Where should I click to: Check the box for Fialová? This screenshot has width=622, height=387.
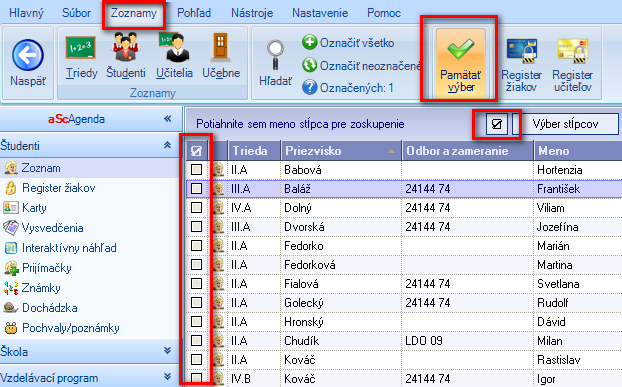coord(196,284)
